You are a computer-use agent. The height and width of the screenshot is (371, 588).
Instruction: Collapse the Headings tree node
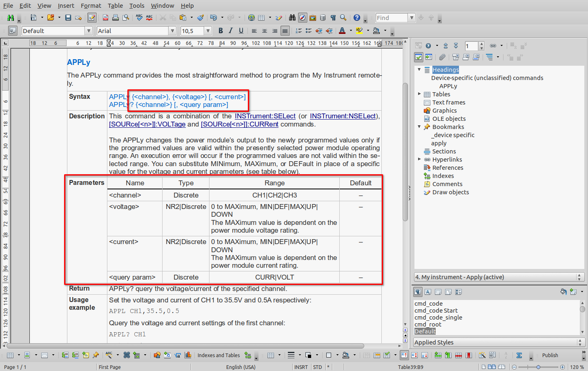[419, 69]
